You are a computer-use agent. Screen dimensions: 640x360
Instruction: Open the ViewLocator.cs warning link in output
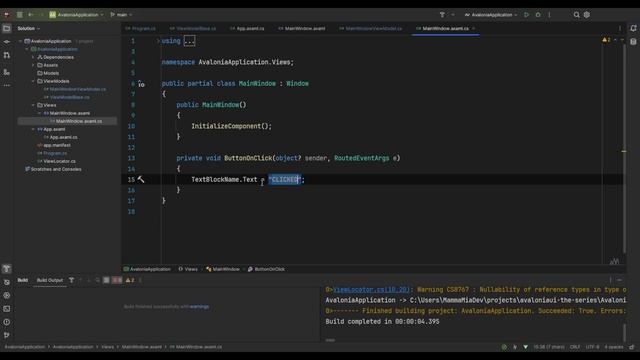371,289
